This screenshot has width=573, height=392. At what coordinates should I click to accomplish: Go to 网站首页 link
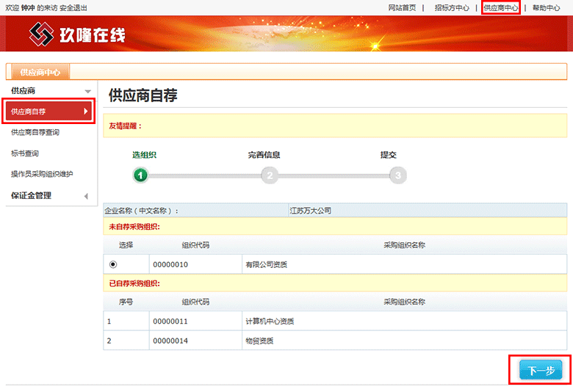point(402,7)
